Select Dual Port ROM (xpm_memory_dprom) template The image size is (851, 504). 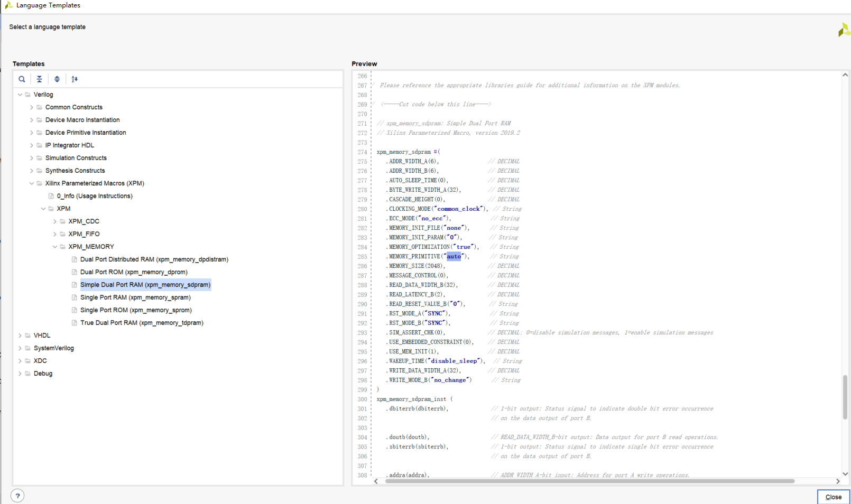[x=134, y=272]
